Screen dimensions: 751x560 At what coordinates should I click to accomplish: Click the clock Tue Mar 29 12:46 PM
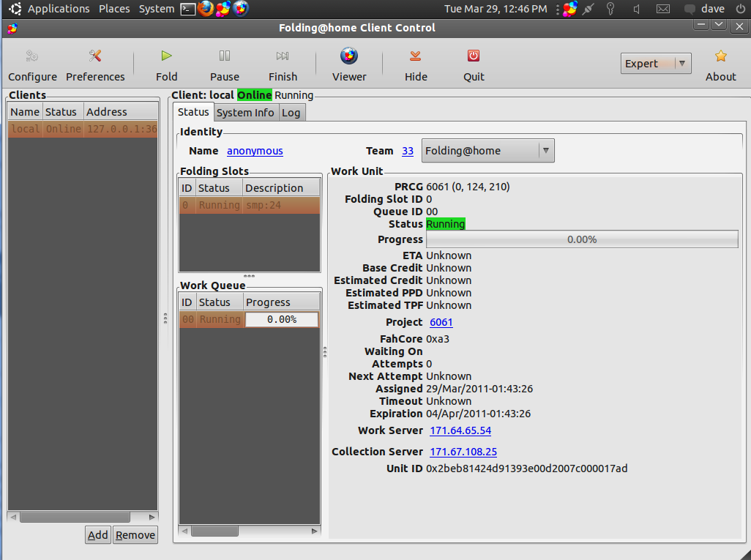496,9
